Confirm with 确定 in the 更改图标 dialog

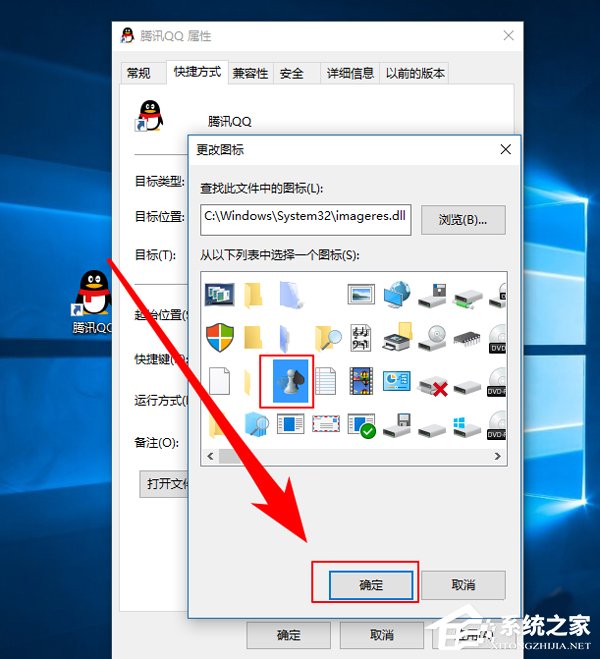[371, 585]
